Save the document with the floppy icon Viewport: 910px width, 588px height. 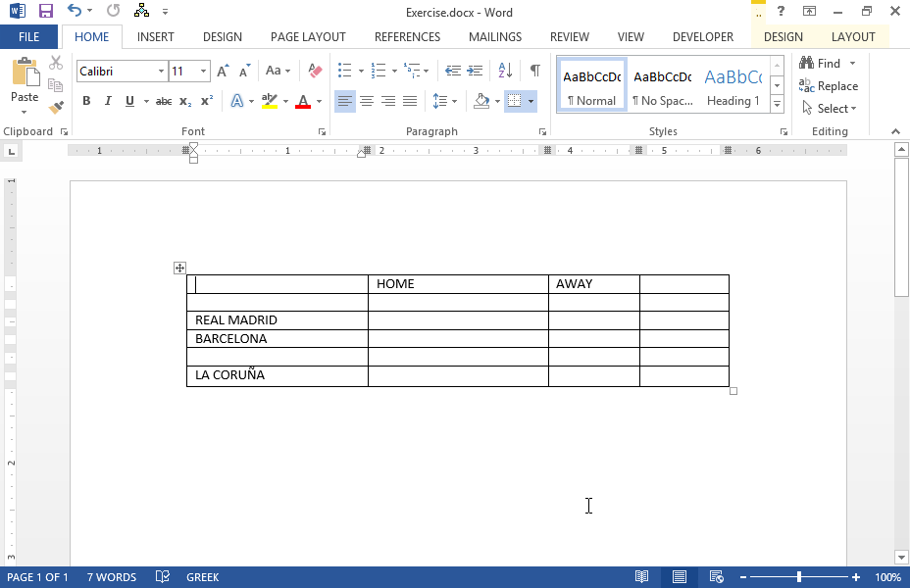(46, 11)
